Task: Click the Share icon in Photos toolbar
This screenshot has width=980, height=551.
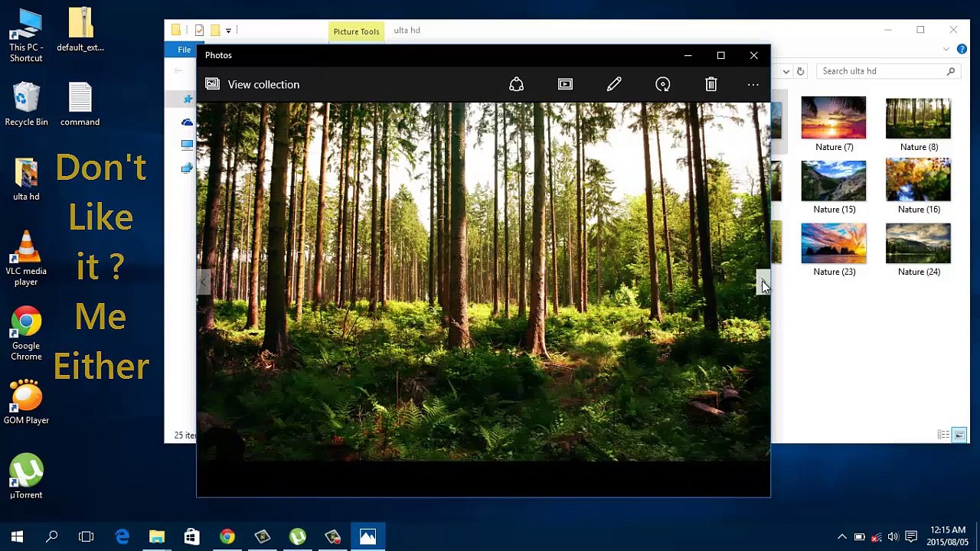Action: coord(516,84)
